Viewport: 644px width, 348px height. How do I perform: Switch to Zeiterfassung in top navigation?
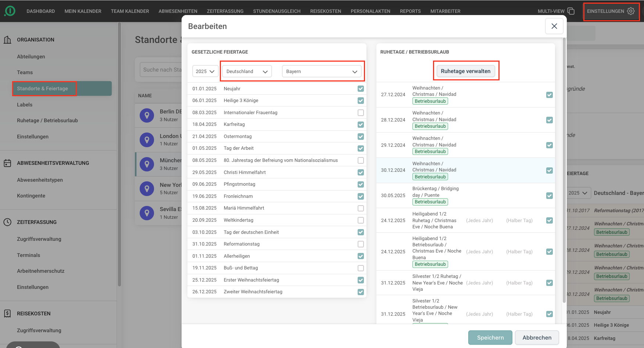pyautogui.click(x=225, y=11)
